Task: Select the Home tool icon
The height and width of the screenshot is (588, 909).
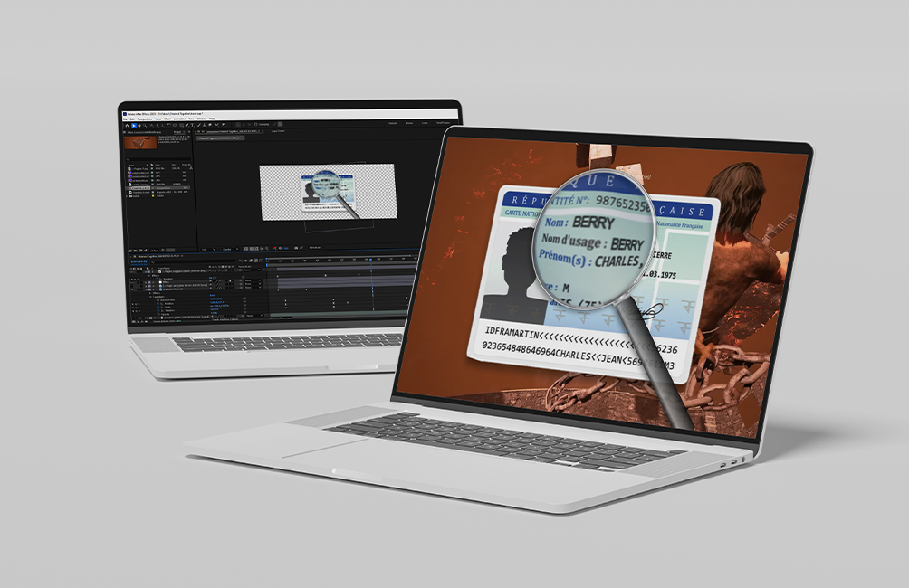Action: 125,125
